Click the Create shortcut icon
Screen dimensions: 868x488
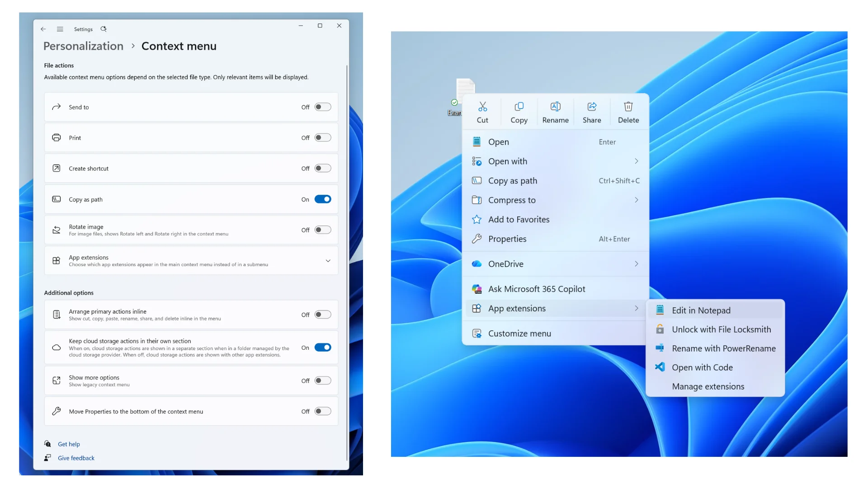pyautogui.click(x=57, y=169)
